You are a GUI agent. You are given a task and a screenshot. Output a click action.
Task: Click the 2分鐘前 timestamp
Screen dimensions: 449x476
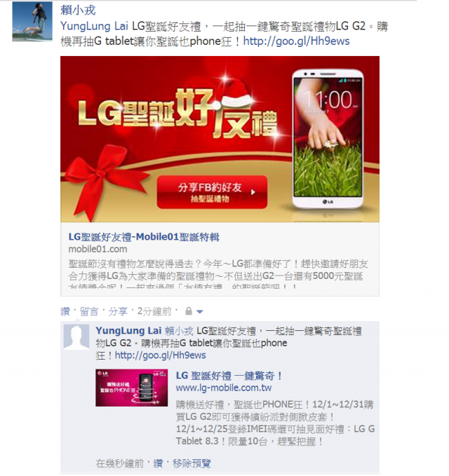coord(154,311)
